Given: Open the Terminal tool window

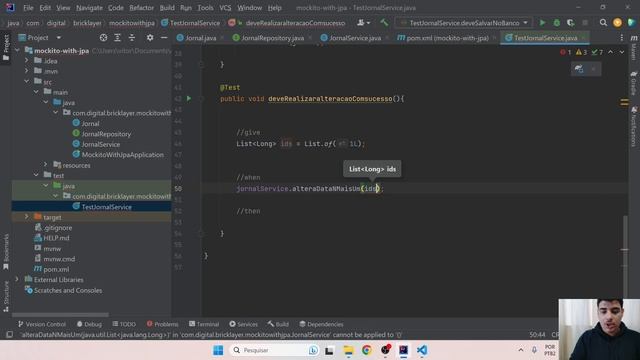Looking at the screenshot, I should pyautogui.click(x=204, y=324).
